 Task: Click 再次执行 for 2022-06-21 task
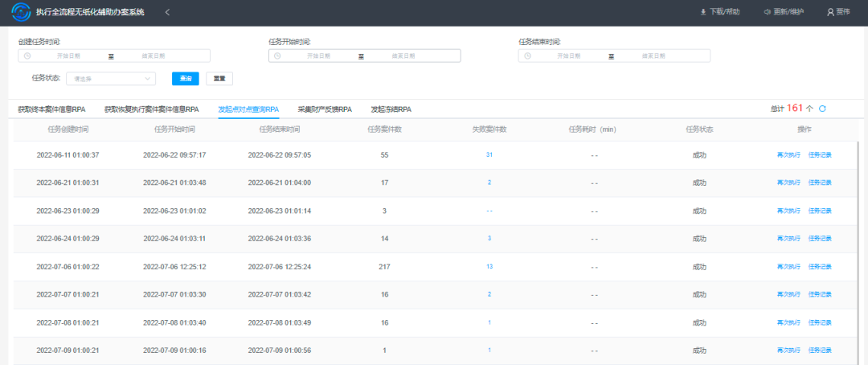click(788, 182)
